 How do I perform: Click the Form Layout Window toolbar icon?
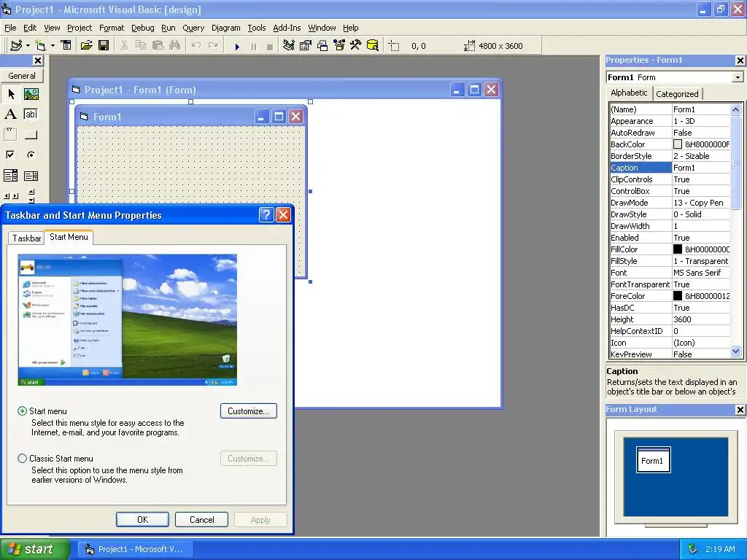(322, 45)
